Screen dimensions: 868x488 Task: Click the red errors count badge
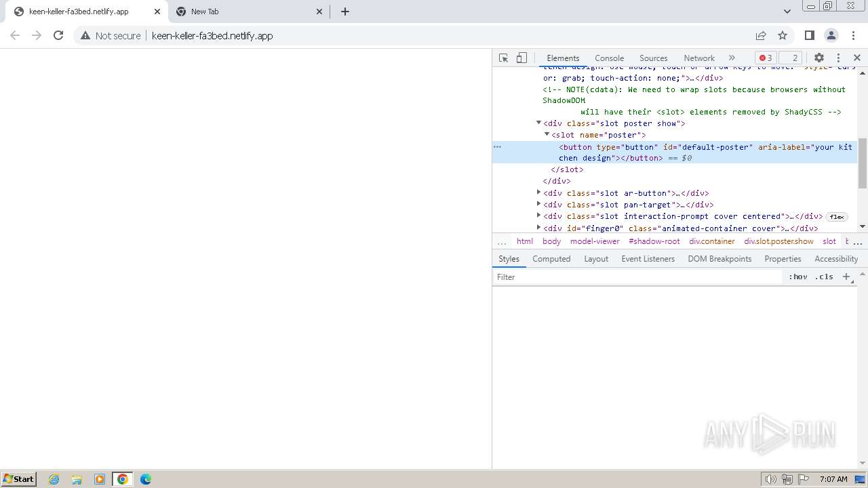coord(766,58)
